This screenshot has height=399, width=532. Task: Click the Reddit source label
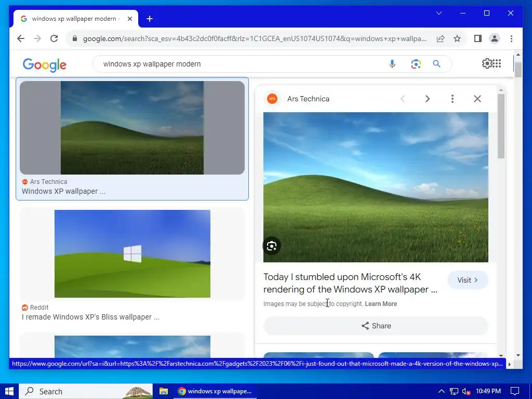coord(39,307)
